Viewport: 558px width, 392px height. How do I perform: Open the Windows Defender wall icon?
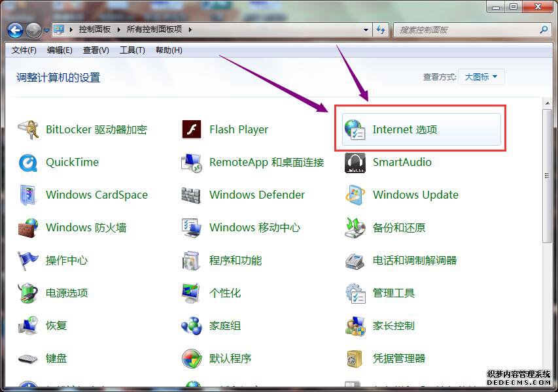192,195
